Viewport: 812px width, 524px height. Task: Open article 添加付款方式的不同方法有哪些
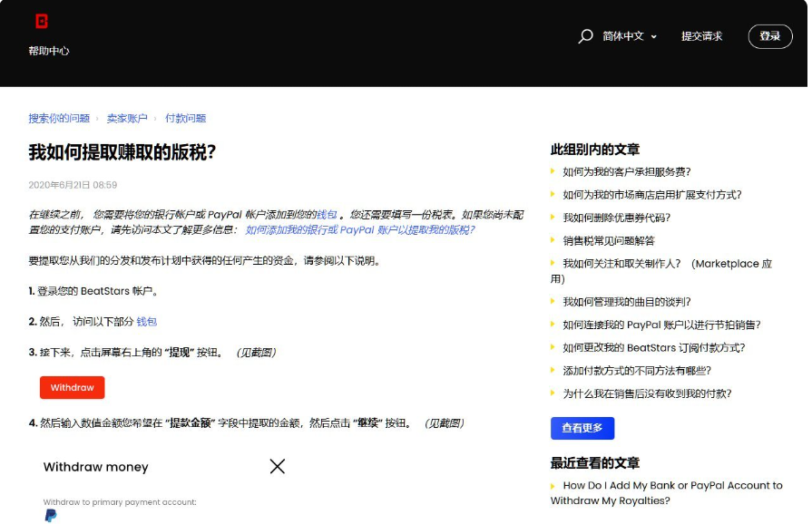[637, 371]
